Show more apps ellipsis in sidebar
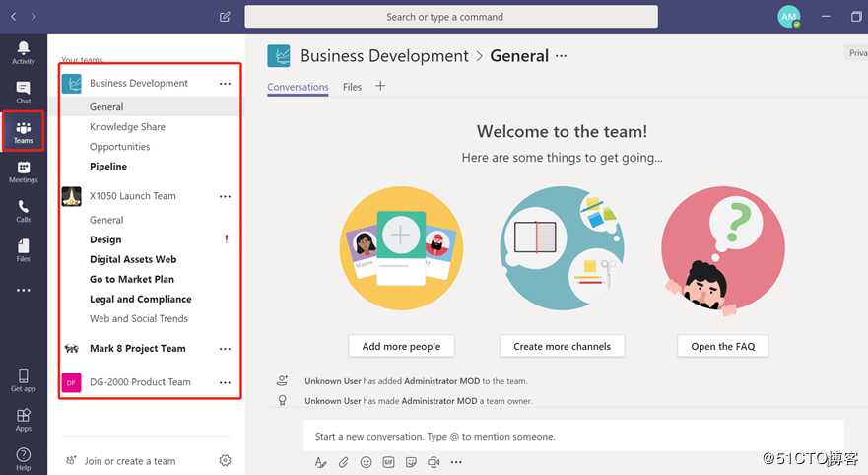 [24, 290]
